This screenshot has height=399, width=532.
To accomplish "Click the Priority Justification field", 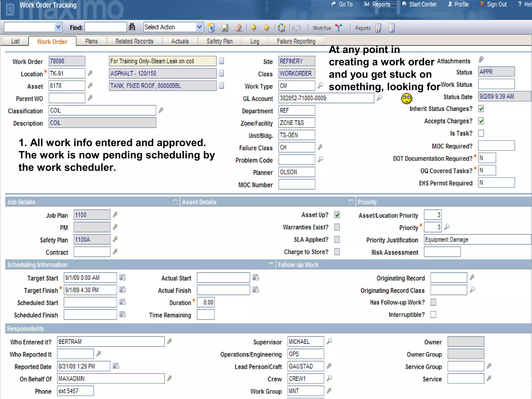I will (477, 239).
